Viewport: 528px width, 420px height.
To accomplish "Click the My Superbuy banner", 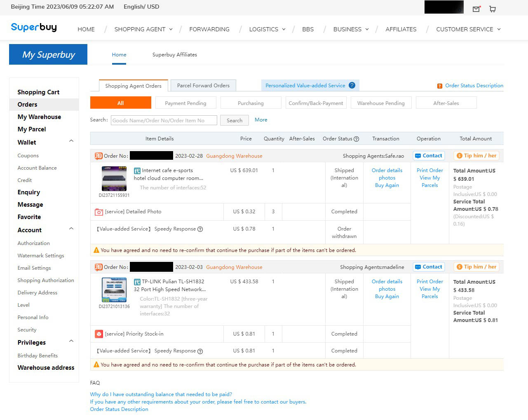I will 48,54.
